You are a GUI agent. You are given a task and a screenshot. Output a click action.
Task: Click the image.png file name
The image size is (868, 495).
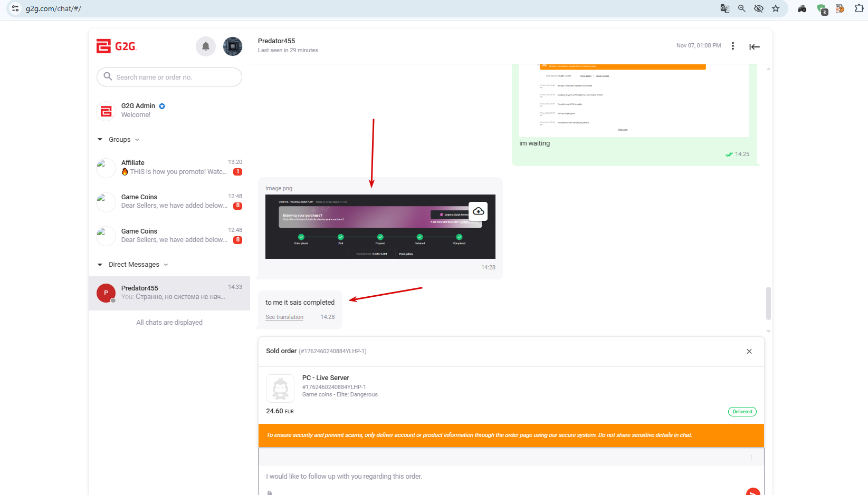(279, 188)
